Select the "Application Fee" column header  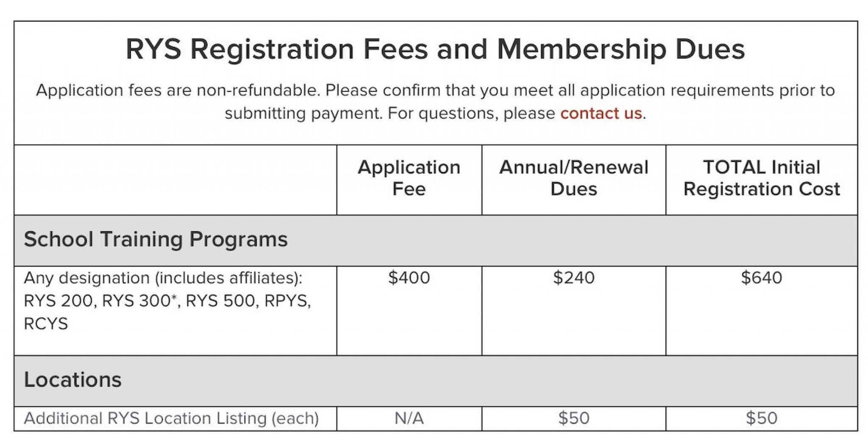click(409, 178)
